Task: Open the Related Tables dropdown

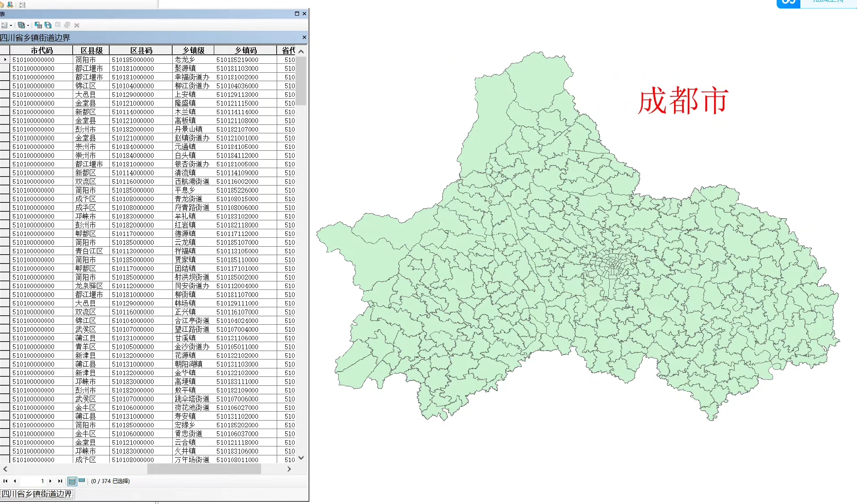Action: 22,25
